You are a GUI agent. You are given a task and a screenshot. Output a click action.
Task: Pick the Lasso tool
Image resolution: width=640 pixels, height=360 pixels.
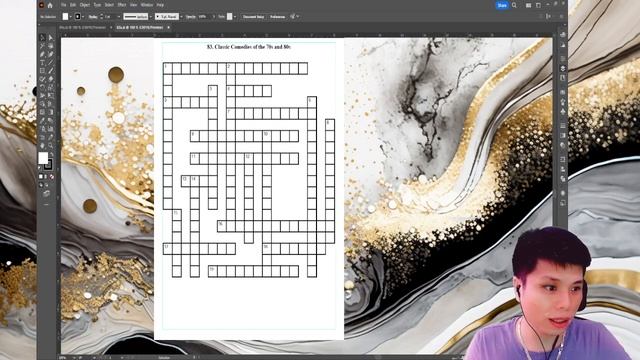(51, 46)
